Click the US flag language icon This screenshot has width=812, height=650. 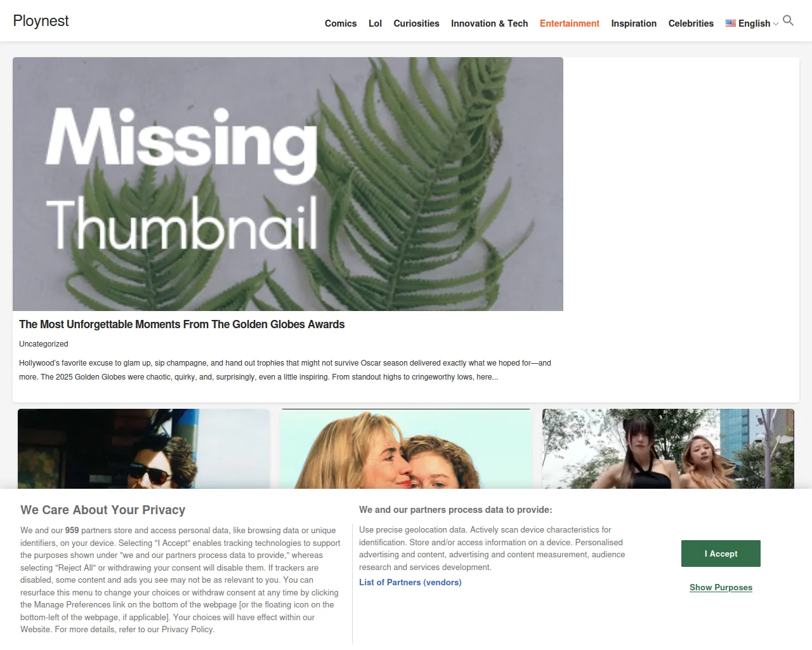point(731,23)
